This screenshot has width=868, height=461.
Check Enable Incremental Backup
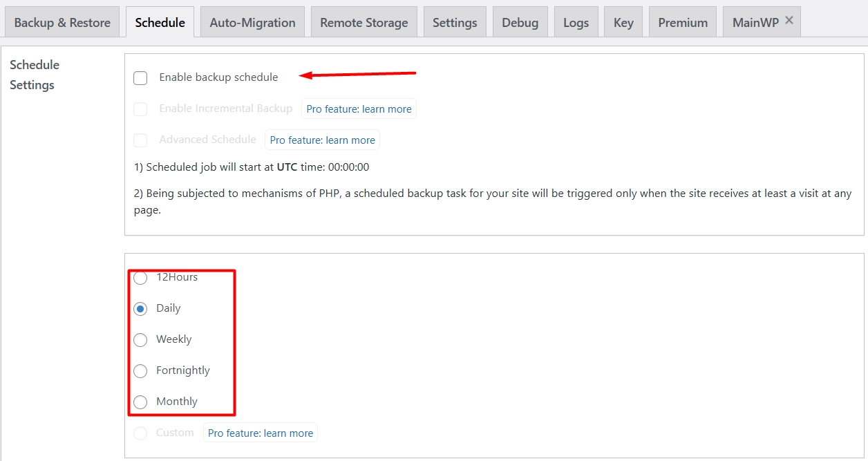pyautogui.click(x=140, y=109)
